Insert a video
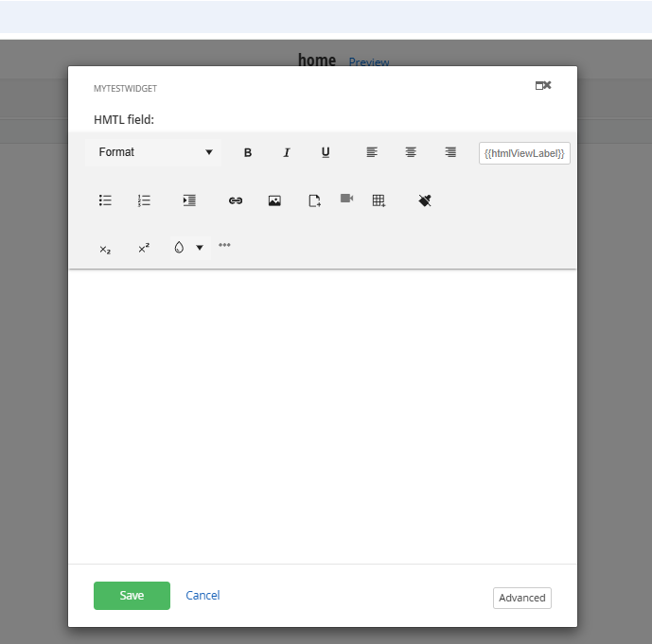The image size is (652, 644). tap(346, 199)
